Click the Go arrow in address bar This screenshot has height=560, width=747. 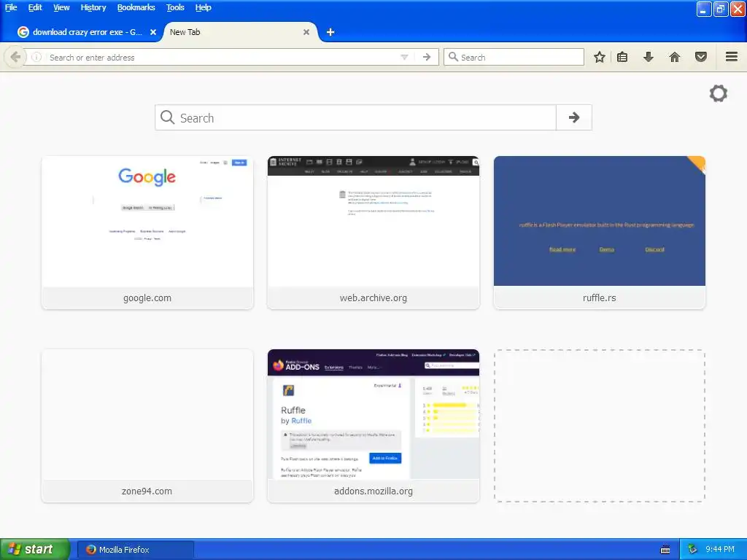pyautogui.click(x=426, y=57)
